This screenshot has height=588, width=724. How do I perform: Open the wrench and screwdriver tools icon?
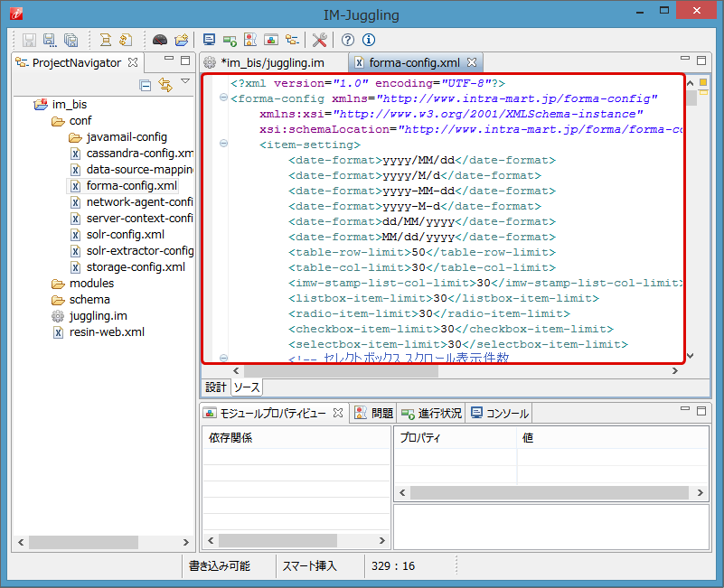point(320,40)
